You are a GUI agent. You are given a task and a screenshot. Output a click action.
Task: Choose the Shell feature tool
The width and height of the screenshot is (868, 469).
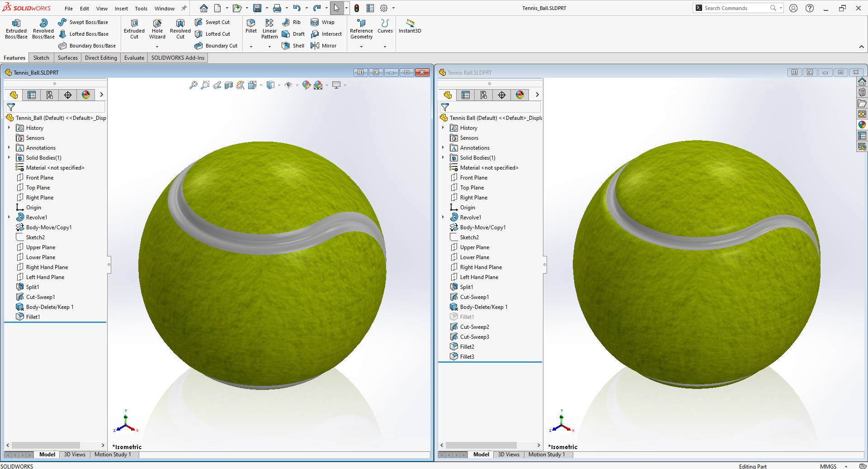pos(293,46)
